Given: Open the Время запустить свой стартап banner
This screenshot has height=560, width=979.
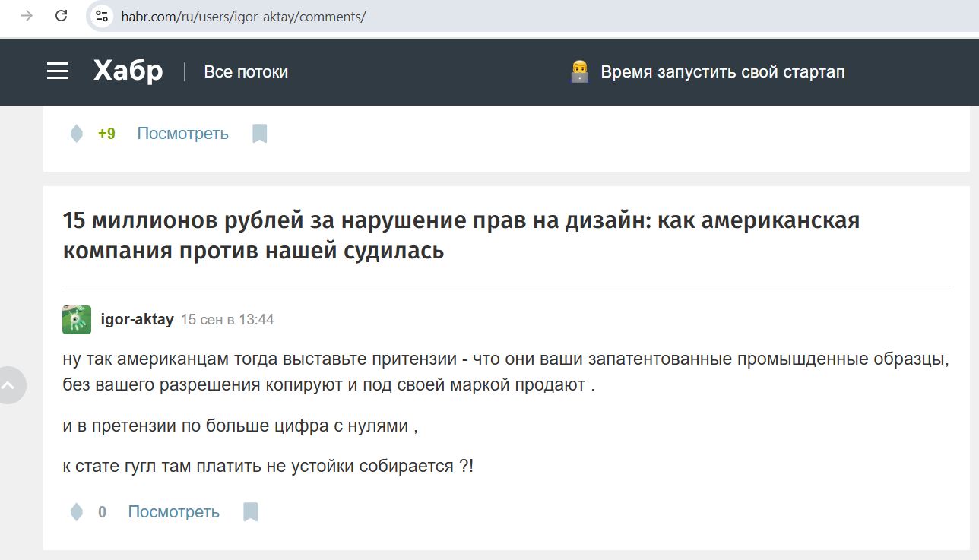Looking at the screenshot, I should 722,72.
